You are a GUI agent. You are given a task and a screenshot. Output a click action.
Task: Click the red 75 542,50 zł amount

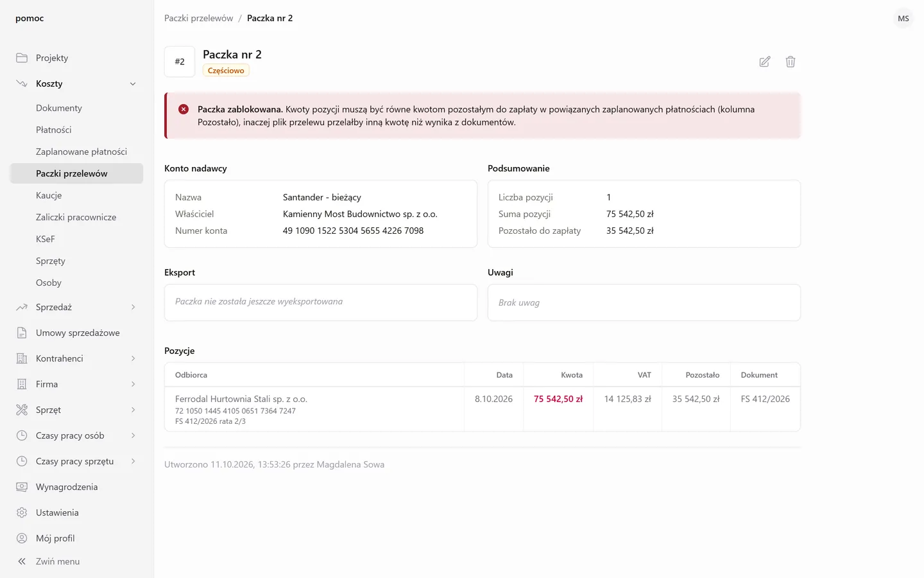point(558,399)
